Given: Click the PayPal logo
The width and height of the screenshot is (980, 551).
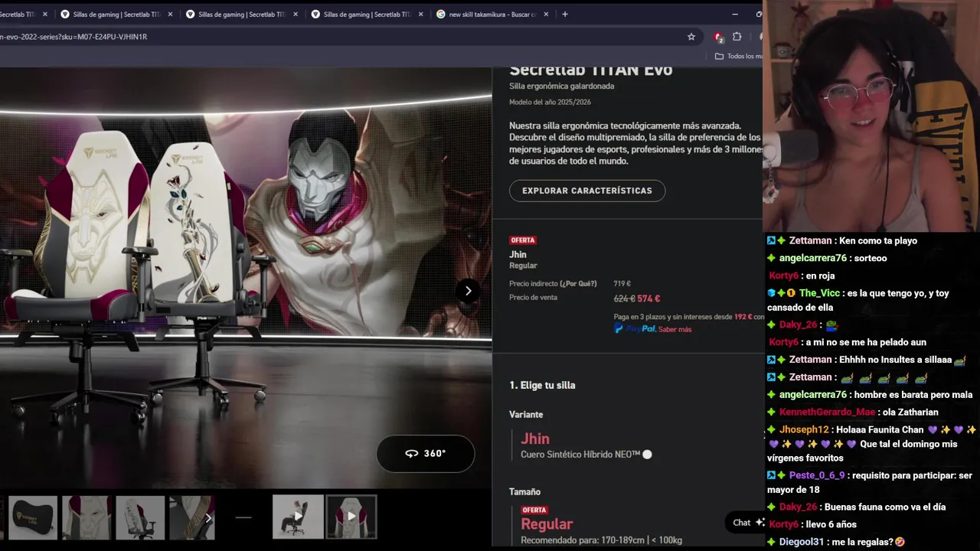Looking at the screenshot, I should pos(635,328).
